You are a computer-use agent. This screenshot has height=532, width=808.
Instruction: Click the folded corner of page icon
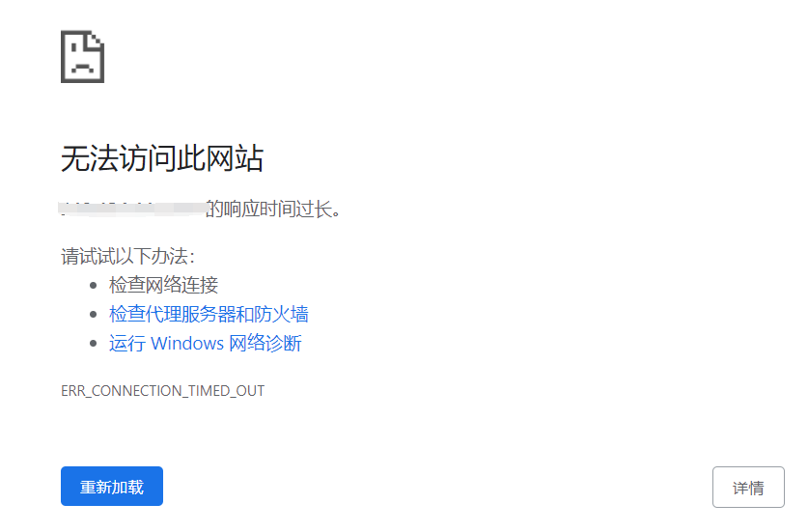pos(96,41)
